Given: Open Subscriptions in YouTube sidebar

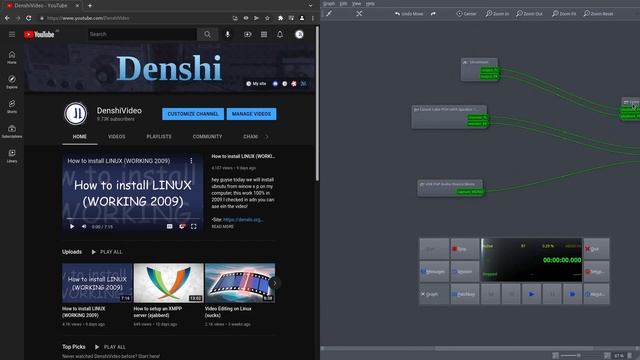Looking at the screenshot, I should (x=12, y=131).
